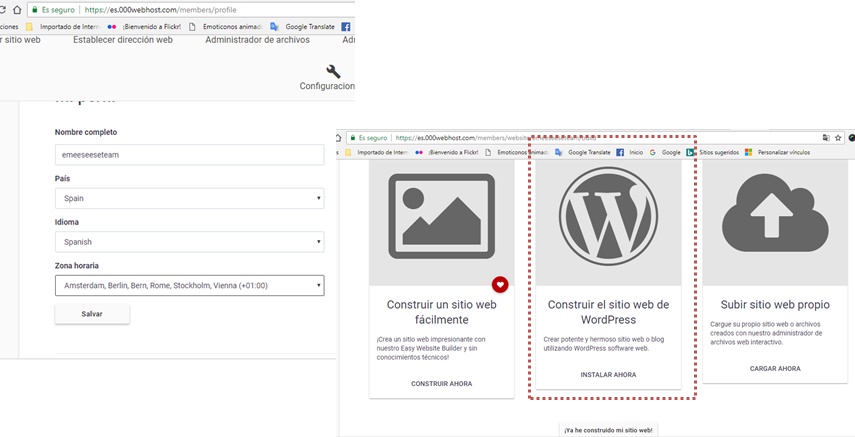Open Google Translate bookmark in left browser

pos(302,26)
